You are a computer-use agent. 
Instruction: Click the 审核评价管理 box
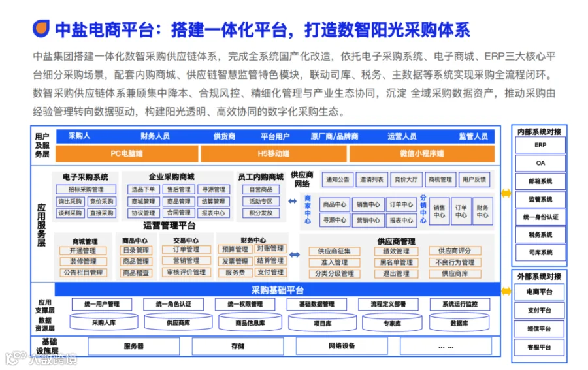[186, 272]
